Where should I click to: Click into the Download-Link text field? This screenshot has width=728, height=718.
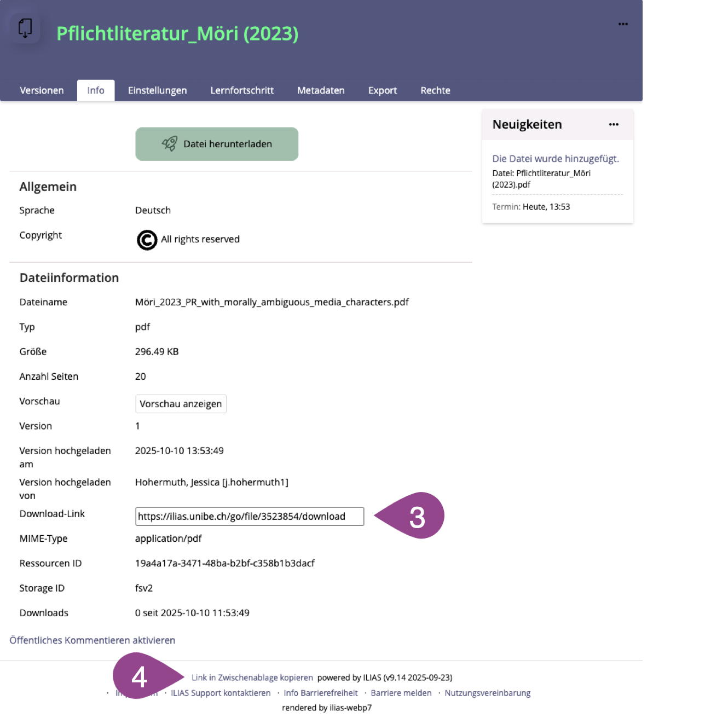[x=249, y=517]
